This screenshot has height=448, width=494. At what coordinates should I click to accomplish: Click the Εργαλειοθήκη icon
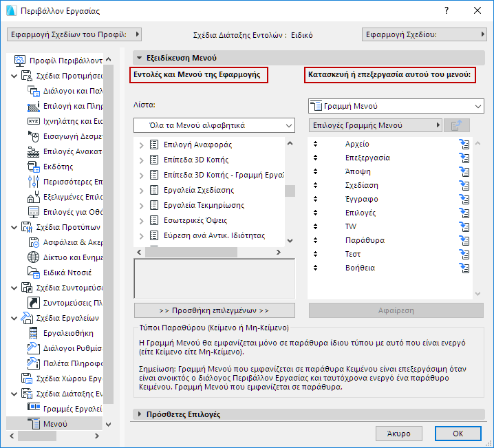33,333
